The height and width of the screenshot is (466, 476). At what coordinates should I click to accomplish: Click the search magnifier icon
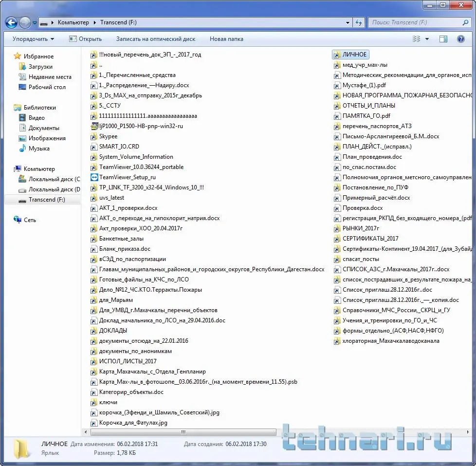465,22
